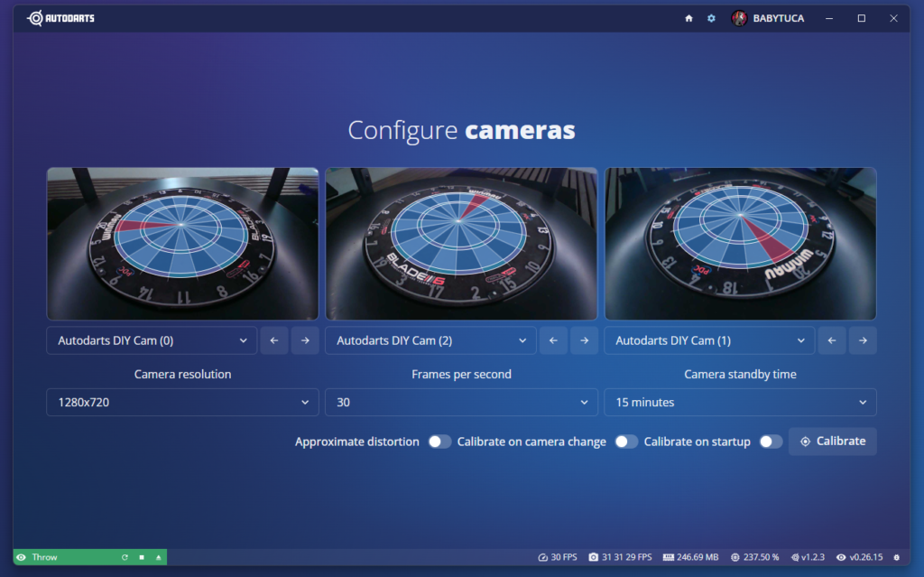Click the middle camera preview image
The width and height of the screenshot is (924, 577).
461,244
